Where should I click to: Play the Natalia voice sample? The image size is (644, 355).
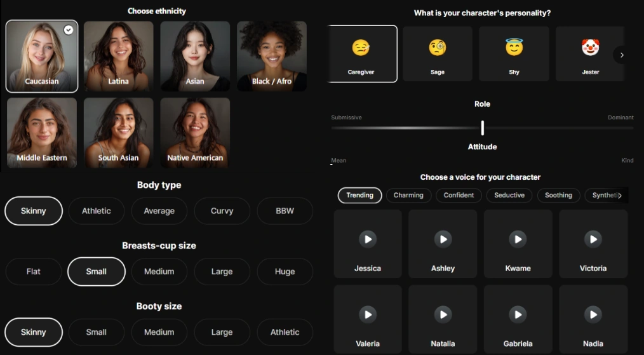[x=443, y=314]
